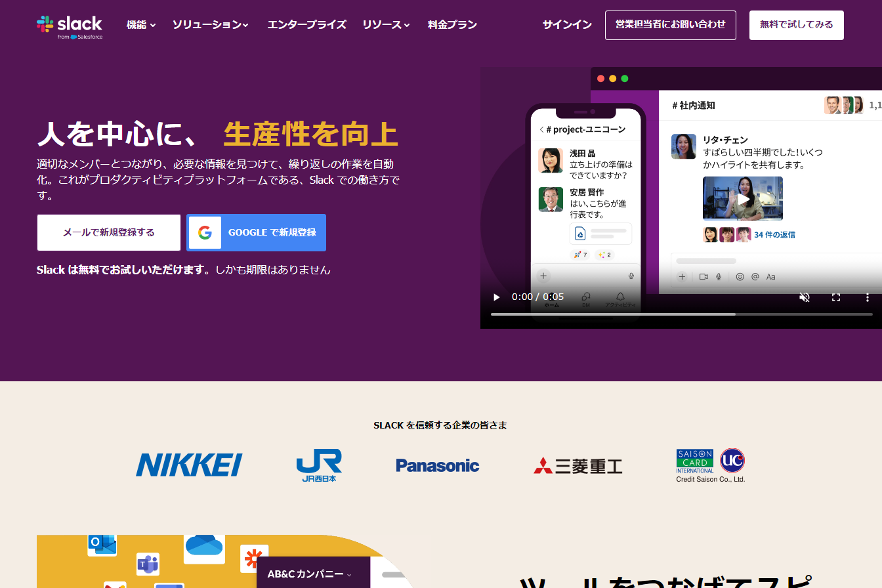Screen dimensions: 882x588
Task: Unmute the video sound
Action: click(805, 297)
